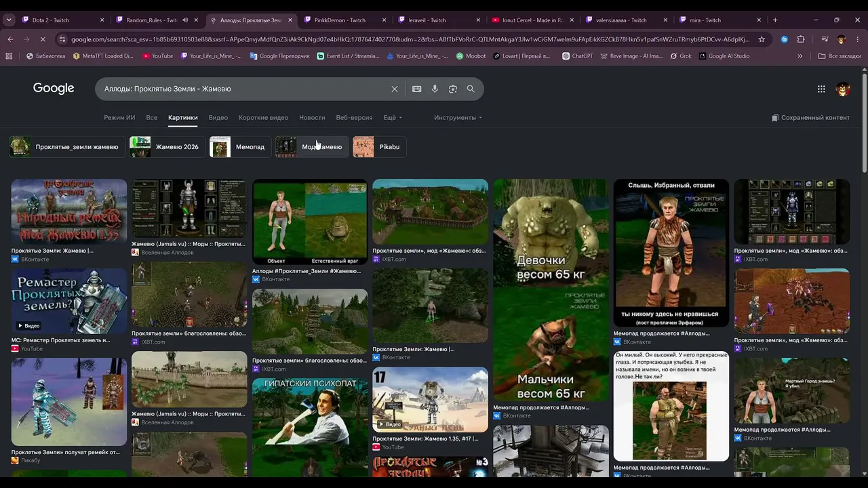Viewport: 868px width, 488px height.
Task: Filter by the Жамевю 2026 chip
Action: (167, 146)
